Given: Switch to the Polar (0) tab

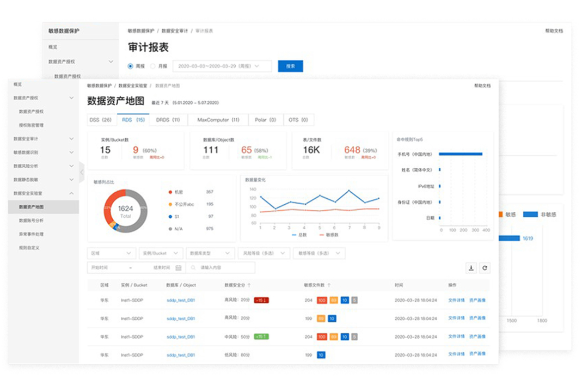Looking at the screenshot, I should [x=266, y=120].
